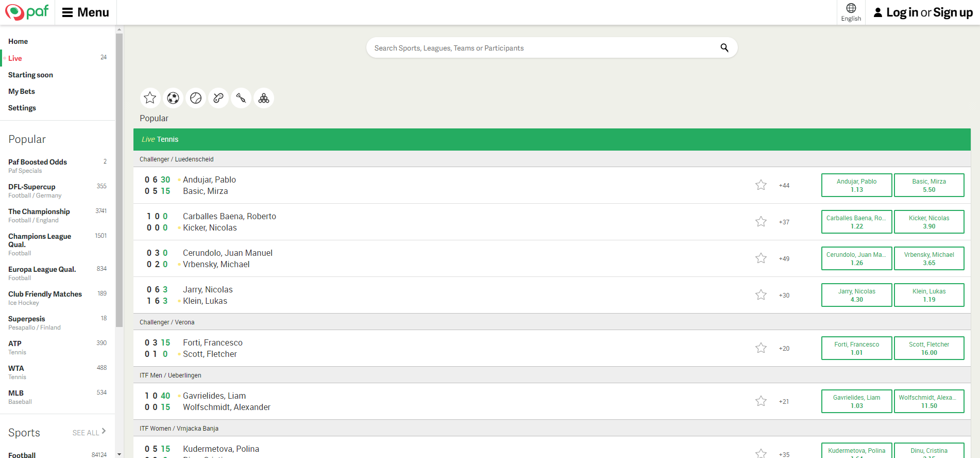This screenshot has height=458, width=980.
Task: Show +44 more markets for Andujar match
Action: (x=784, y=186)
